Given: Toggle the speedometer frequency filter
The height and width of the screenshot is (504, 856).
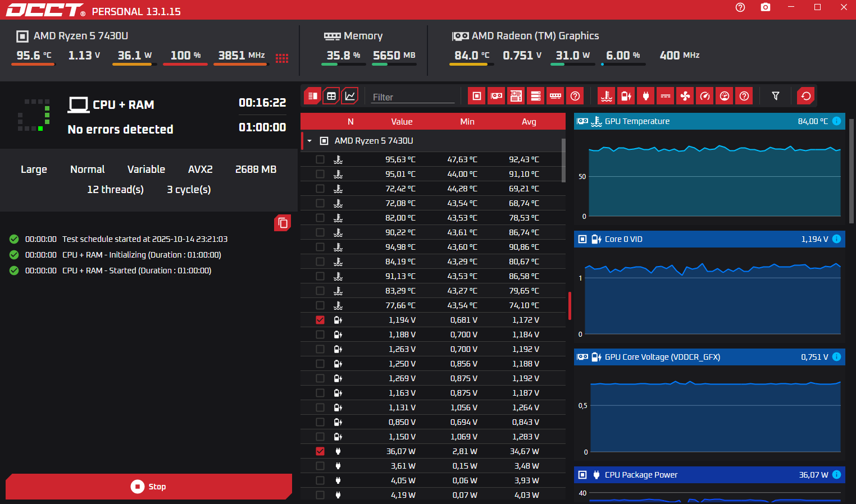Looking at the screenshot, I should click(705, 96).
